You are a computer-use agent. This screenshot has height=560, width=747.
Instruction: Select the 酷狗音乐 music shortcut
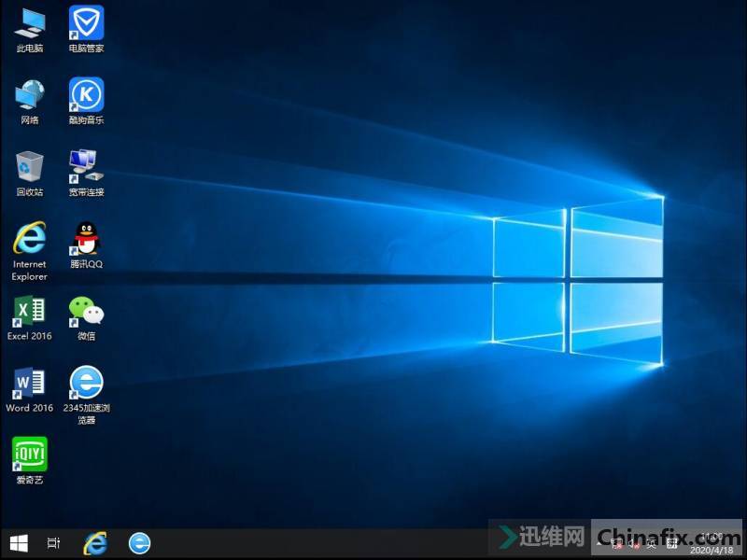point(86,102)
